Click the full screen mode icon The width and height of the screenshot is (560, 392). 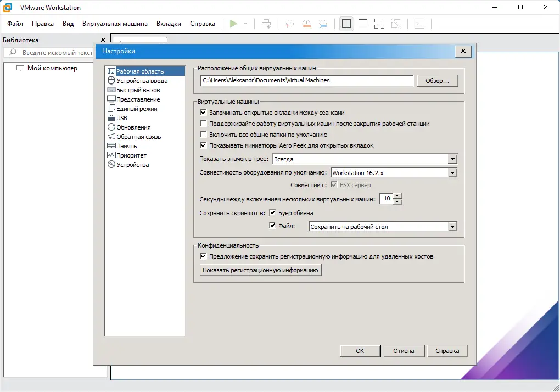[379, 24]
